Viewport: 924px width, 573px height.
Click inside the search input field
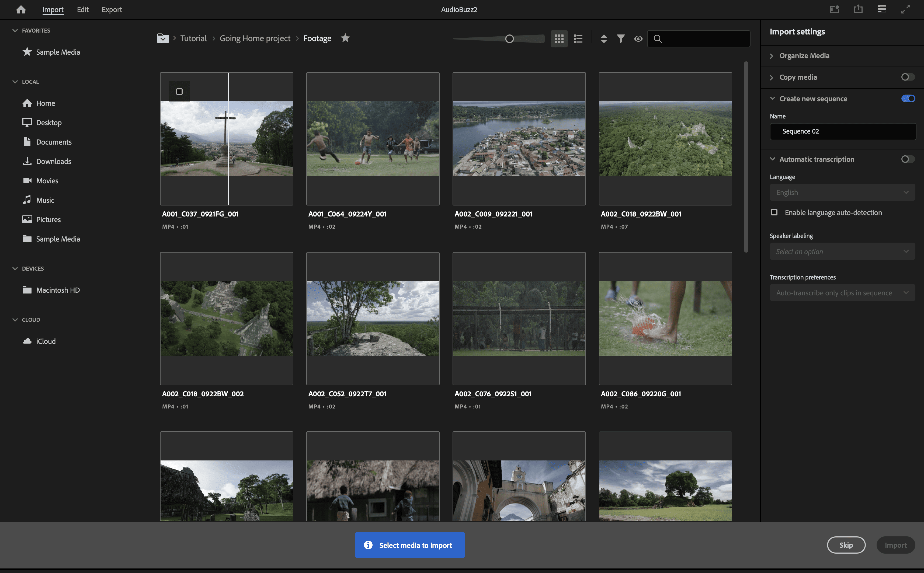(x=699, y=39)
